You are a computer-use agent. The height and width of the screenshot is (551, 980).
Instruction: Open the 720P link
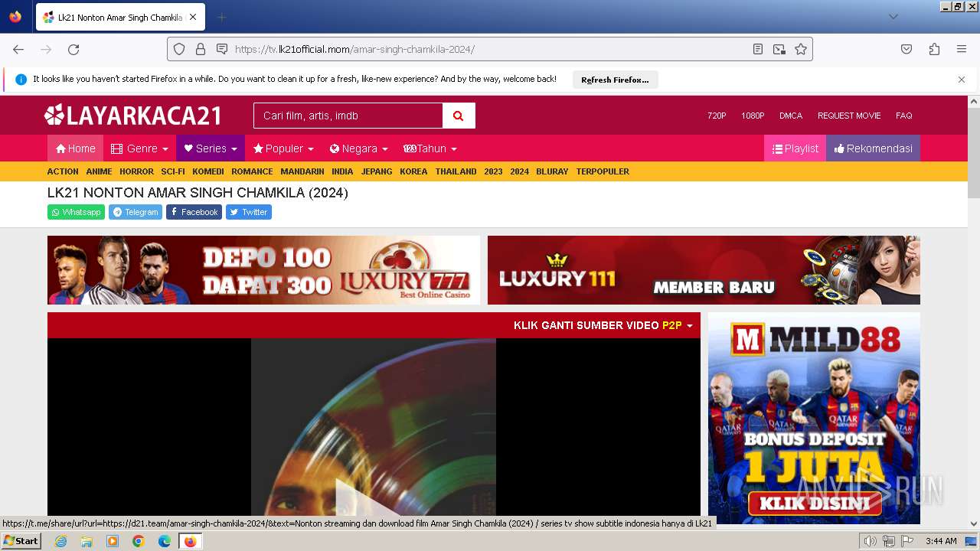(x=717, y=116)
